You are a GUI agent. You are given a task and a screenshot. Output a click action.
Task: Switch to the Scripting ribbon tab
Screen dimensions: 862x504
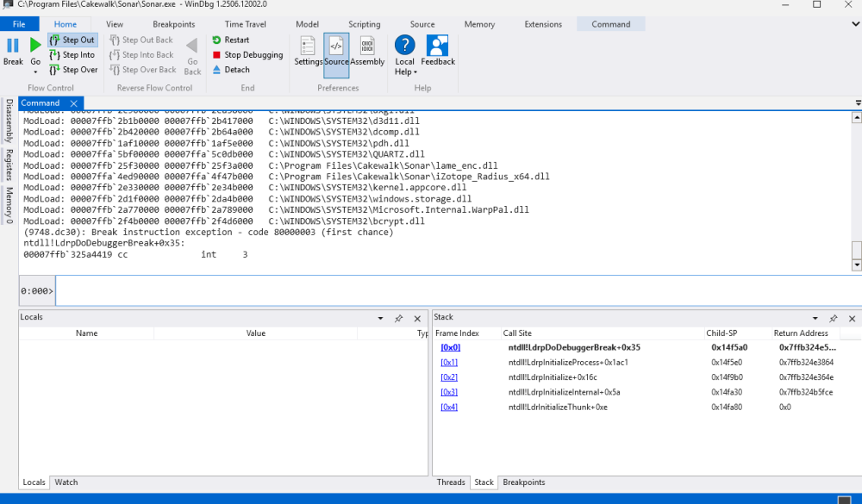click(x=364, y=24)
